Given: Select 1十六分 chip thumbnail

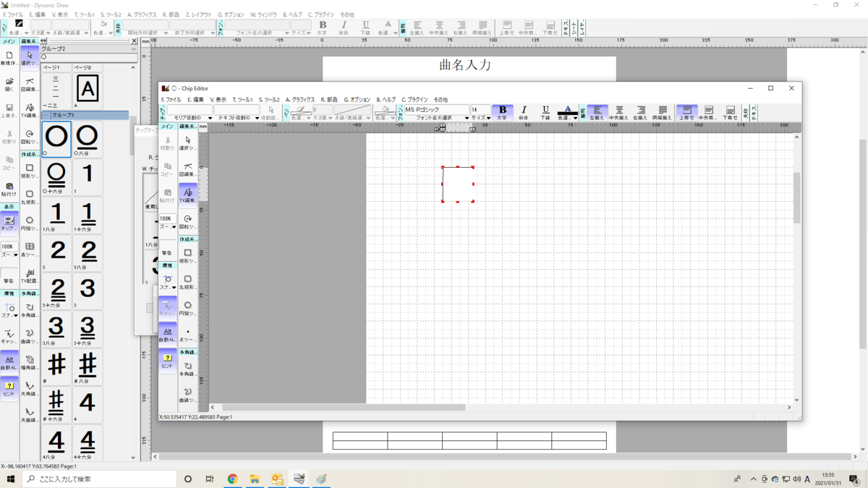Looking at the screenshot, I should pyautogui.click(x=87, y=215).
